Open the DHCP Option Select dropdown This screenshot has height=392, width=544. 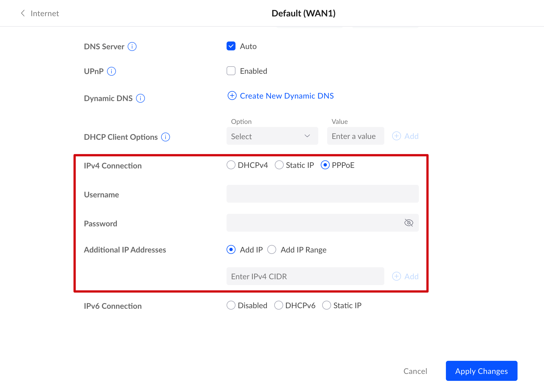pos(272,136)
